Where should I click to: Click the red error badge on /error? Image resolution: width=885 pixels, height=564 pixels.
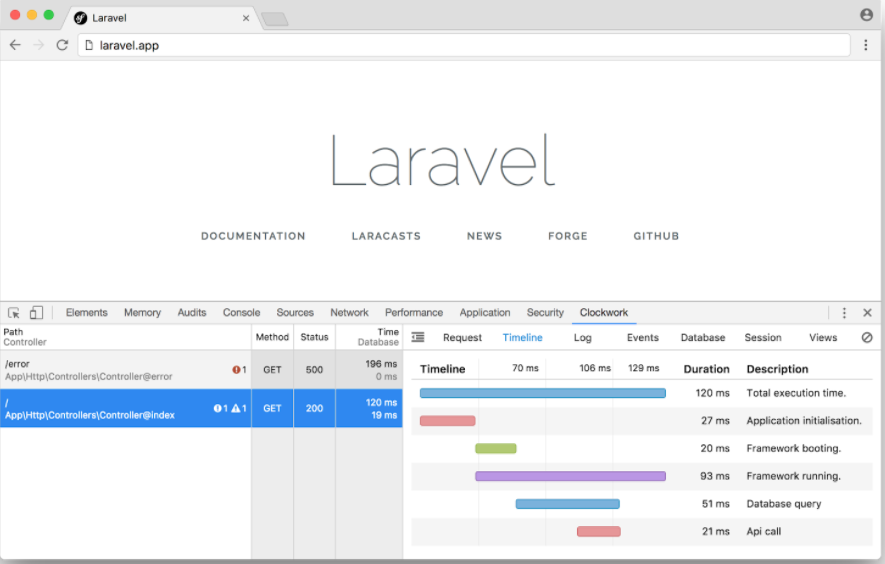tap(239, 370)
